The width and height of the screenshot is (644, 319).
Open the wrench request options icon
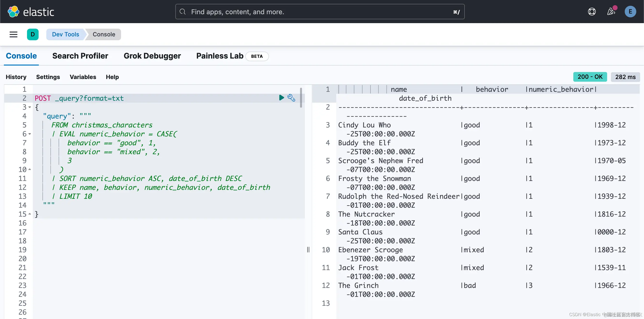[291, 98]
